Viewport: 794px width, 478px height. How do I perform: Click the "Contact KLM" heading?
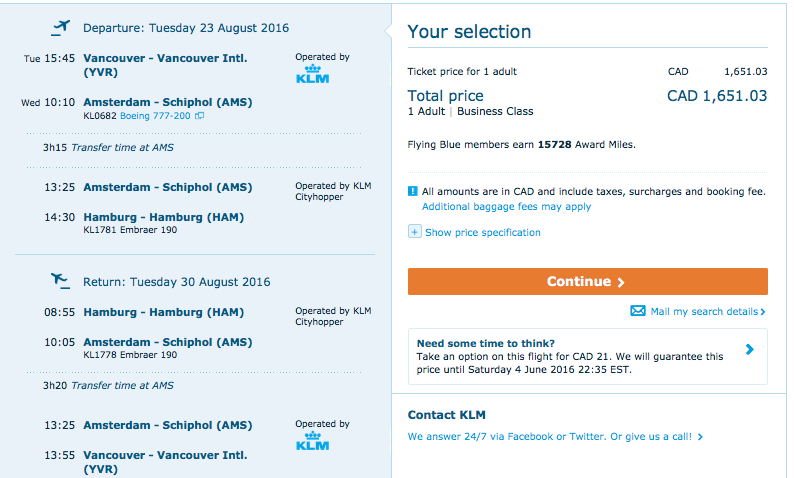(447, 414)
